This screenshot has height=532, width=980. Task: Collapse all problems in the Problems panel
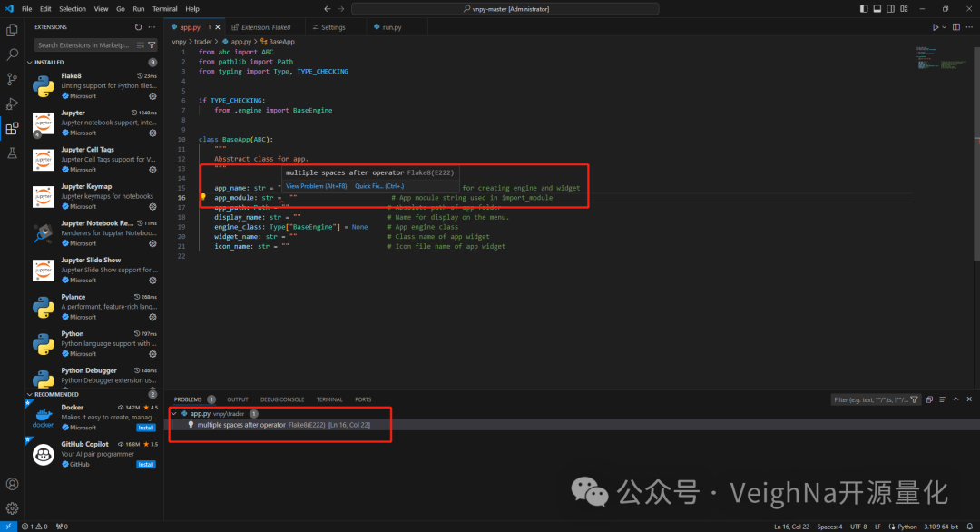[x=928, y=399]
